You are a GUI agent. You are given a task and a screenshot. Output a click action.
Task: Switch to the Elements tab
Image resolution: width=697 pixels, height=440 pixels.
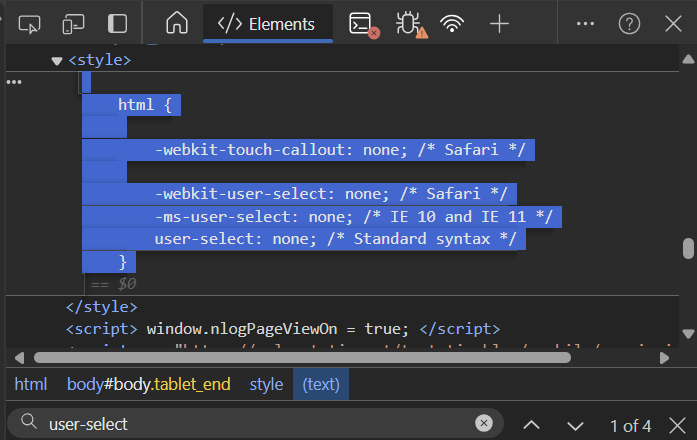click(x=268, y=24)
